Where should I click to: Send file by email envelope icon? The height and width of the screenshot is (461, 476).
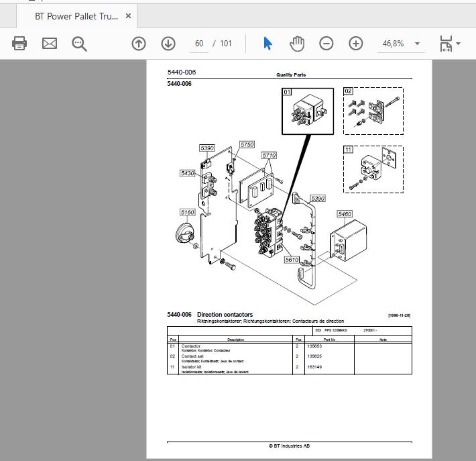point(50,44)
